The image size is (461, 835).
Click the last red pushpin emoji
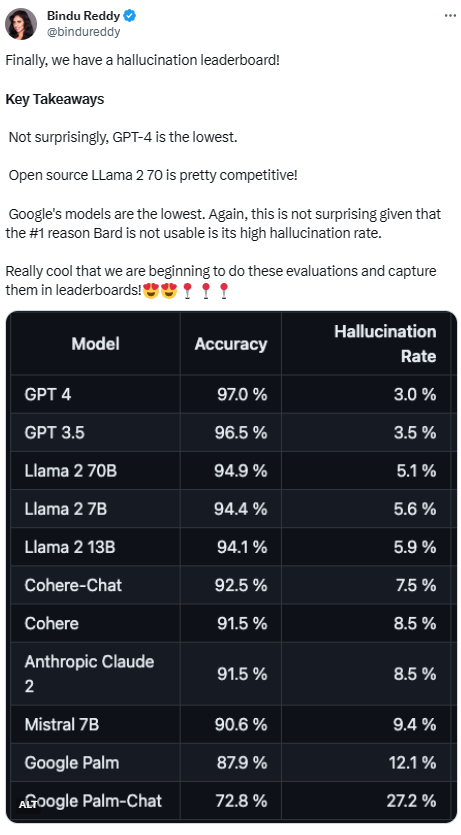224,290
